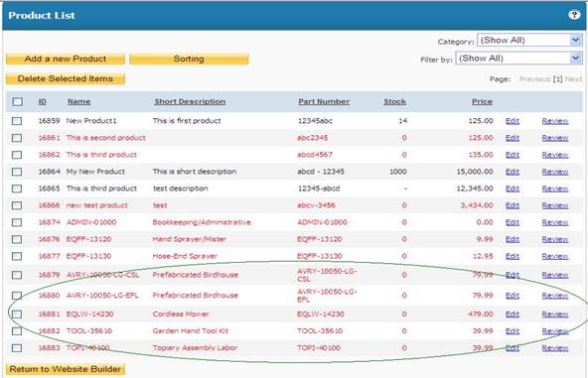The image size is (588, 378).
Task: Go to the Previous page link
Action: pyautogui.click(x=534, y=79)
